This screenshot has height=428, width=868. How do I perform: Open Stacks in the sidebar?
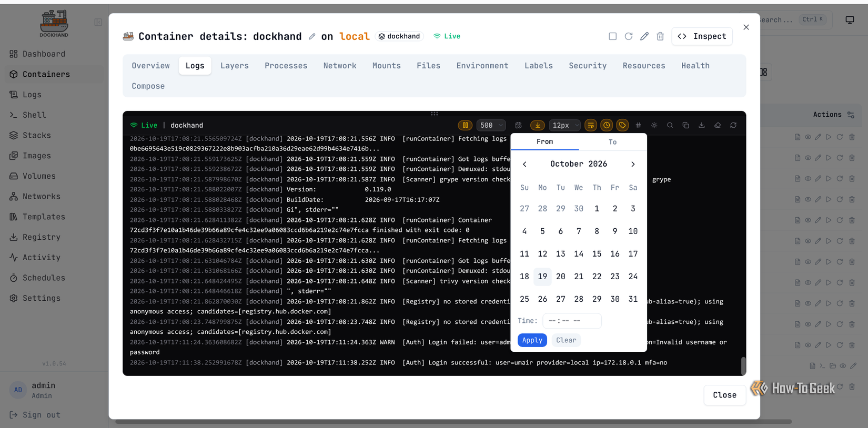pyautogui.click(x=37, y=135)
